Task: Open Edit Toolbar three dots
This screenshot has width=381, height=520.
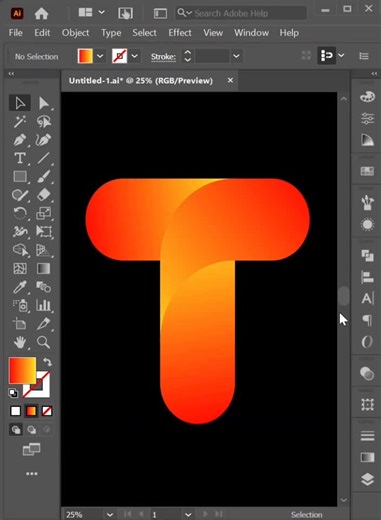Action: tap(32, 474)
